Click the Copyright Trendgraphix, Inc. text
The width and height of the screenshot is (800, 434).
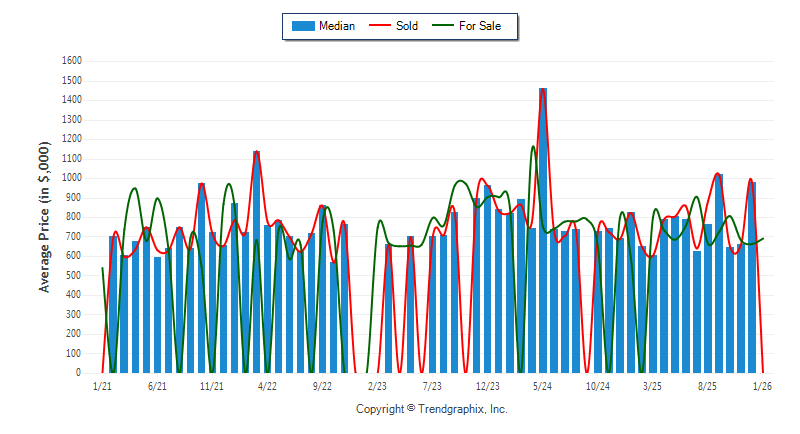[432, 409]
